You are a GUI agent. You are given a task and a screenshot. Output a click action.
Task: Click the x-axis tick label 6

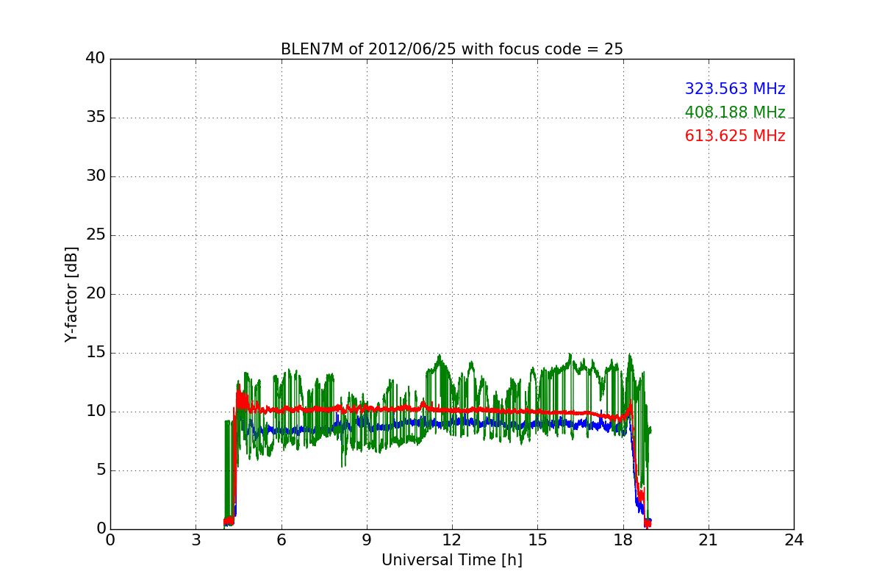282,539
